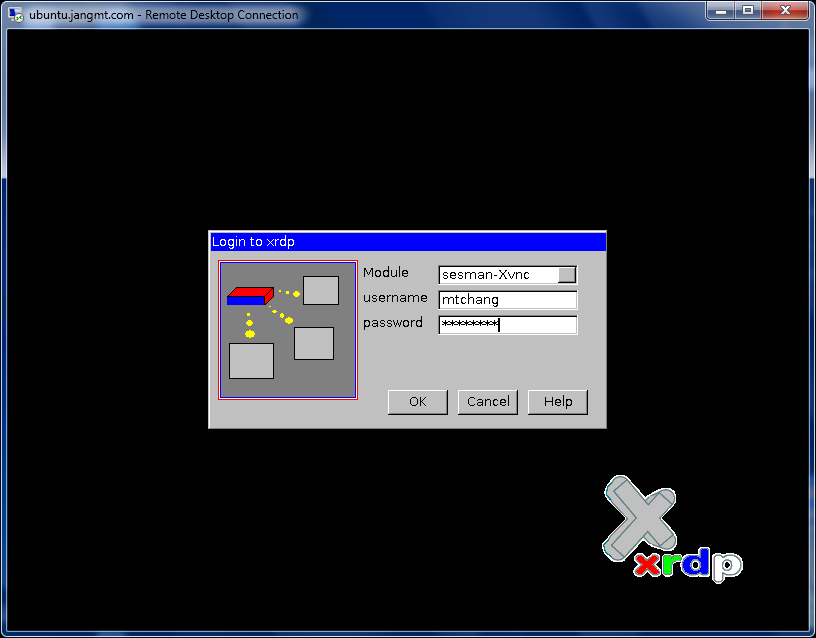This screenshot has width=816, height=638.
Task: Maximize the Remote Desktop Connection window
Action: (748, 10)
